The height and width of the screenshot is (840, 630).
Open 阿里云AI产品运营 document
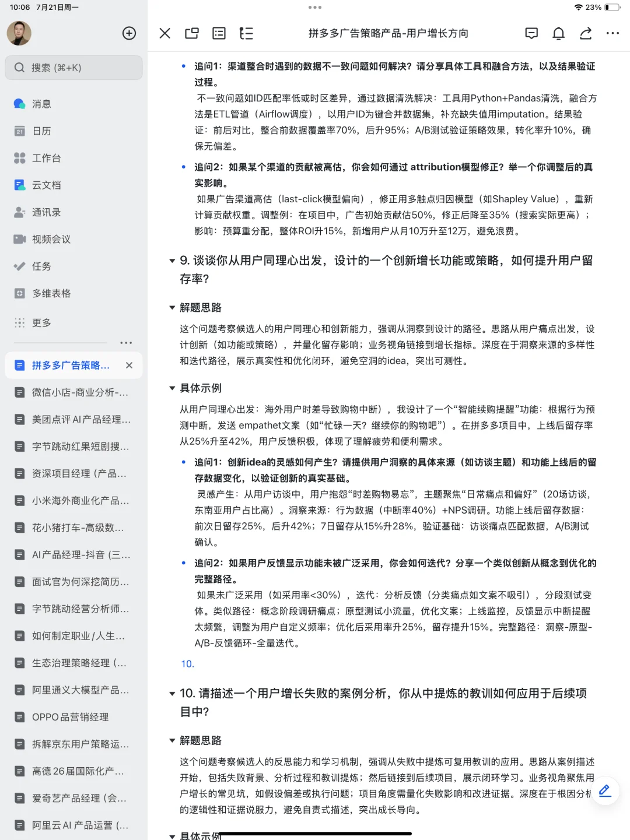click(x=73, y=825)
